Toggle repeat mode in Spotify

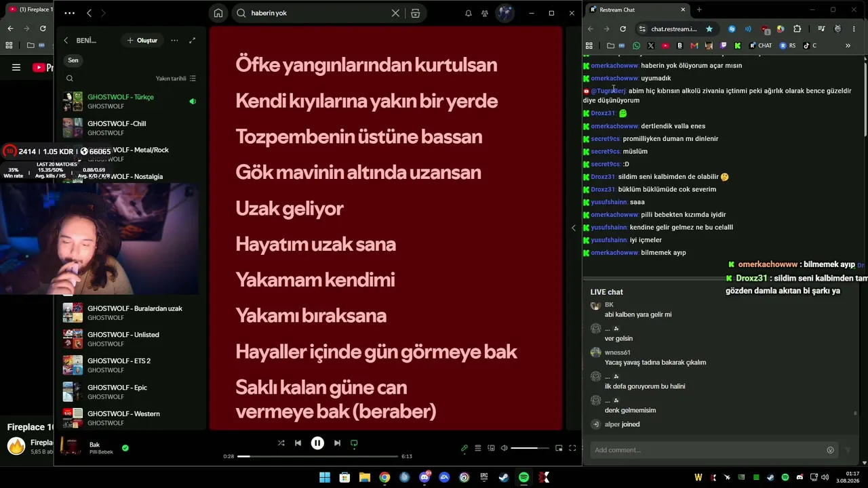(354, 443)
